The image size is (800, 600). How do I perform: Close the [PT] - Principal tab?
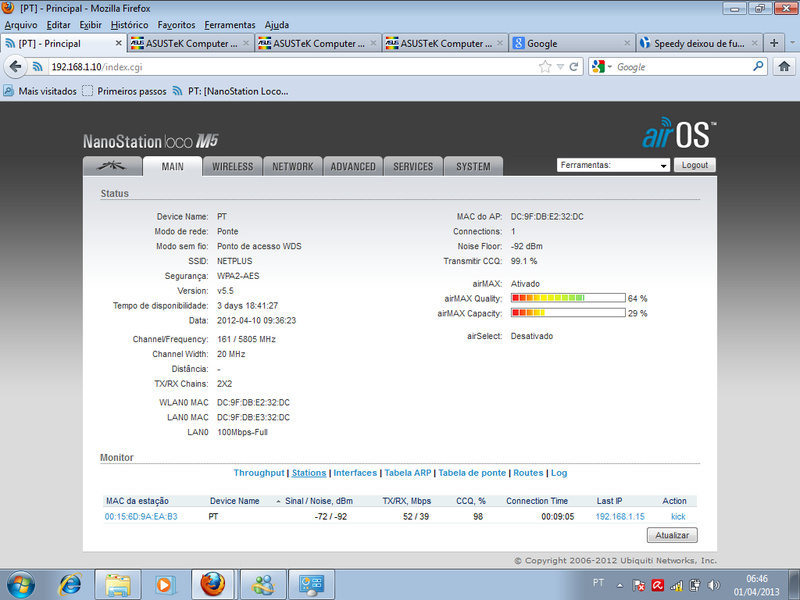click(118, 43)
